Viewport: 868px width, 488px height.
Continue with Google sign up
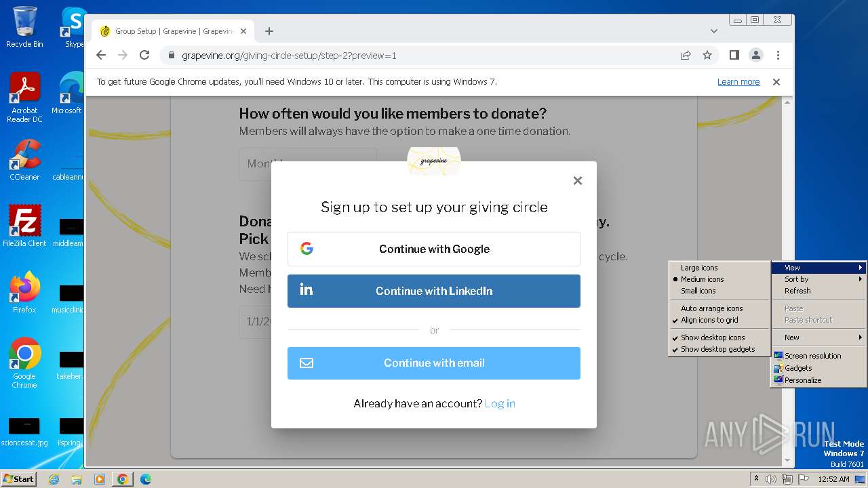(x=434, y=249)
